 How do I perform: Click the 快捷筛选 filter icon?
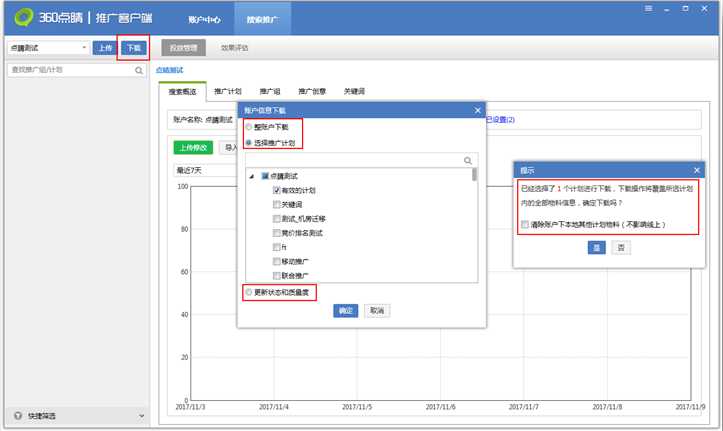coord(17,415)
